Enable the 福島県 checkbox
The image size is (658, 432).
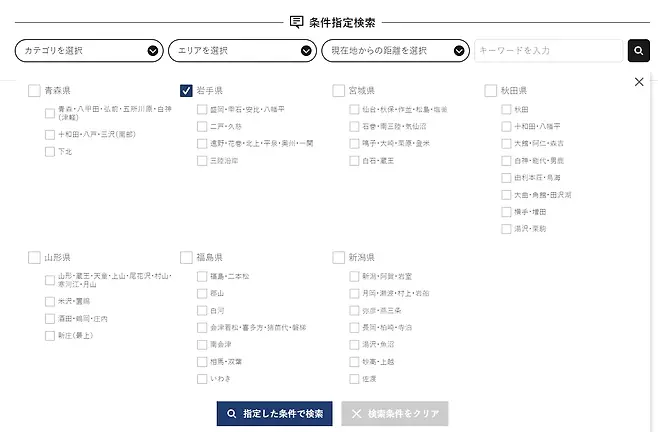(x=187, y=257)
